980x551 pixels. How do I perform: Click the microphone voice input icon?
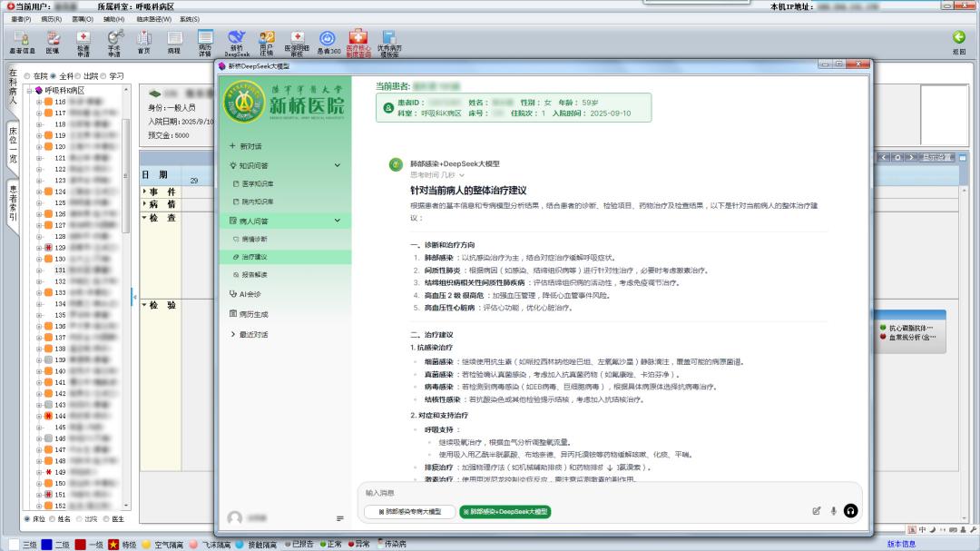[x=833, y=511]
